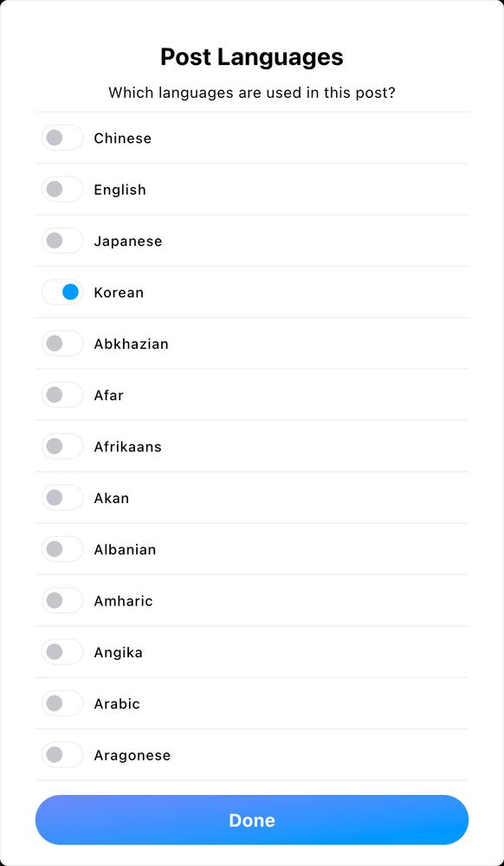The height and width of the screenshot is (866, 504).
Task: Turn on Japanese for this post
Action: click(61, 240)
